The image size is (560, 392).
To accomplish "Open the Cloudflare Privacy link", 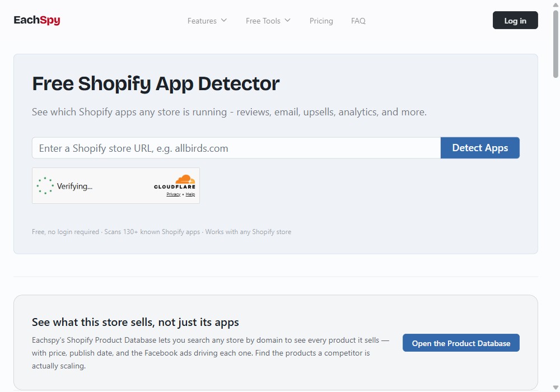I will tap(173, 194).
